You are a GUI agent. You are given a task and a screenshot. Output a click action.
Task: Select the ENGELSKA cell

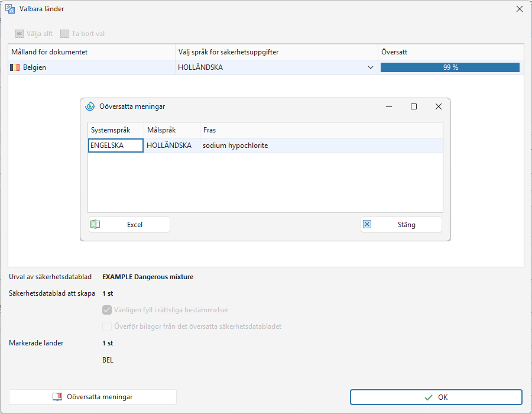click(x=116, y=145)
